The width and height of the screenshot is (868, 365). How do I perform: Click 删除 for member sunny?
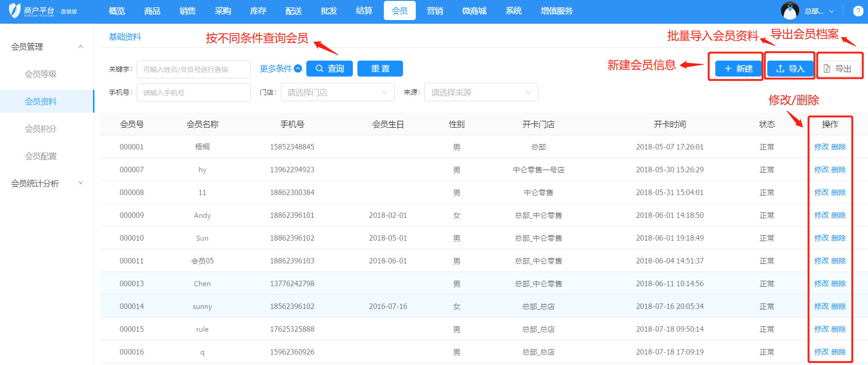point(838,306)
